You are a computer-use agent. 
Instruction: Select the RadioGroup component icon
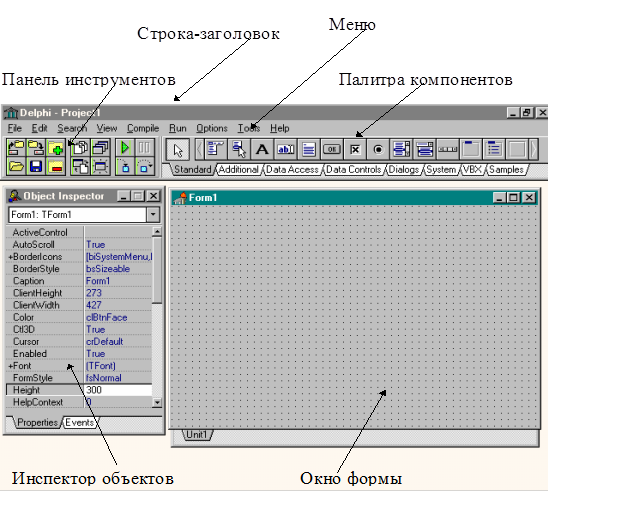494,150
